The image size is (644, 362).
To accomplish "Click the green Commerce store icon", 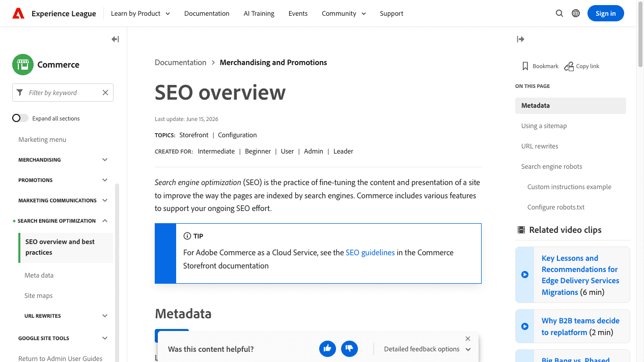I will tap(23, 65).
